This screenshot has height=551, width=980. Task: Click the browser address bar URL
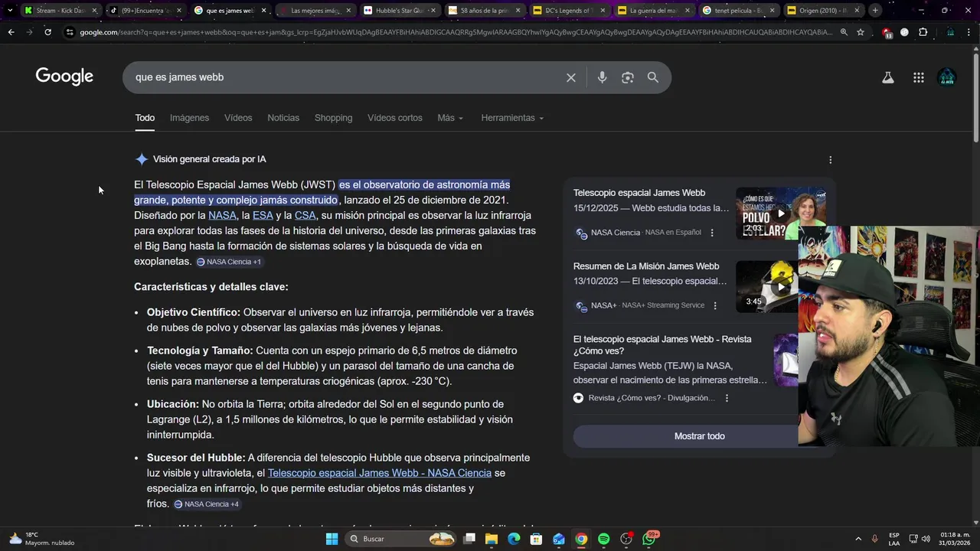pos(456,32)
